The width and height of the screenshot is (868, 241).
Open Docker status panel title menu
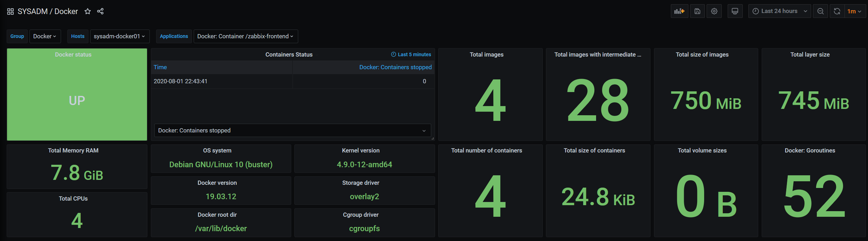point(73,54)
